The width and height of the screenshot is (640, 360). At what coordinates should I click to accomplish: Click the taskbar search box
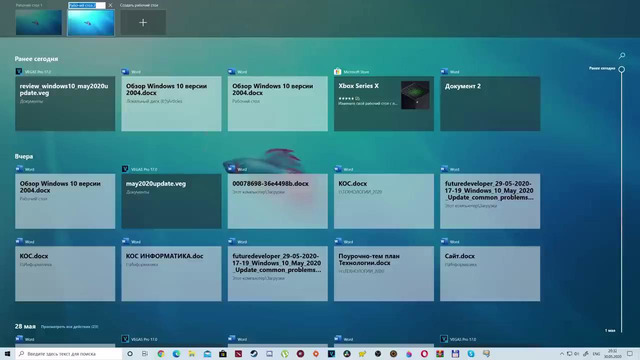69,354
